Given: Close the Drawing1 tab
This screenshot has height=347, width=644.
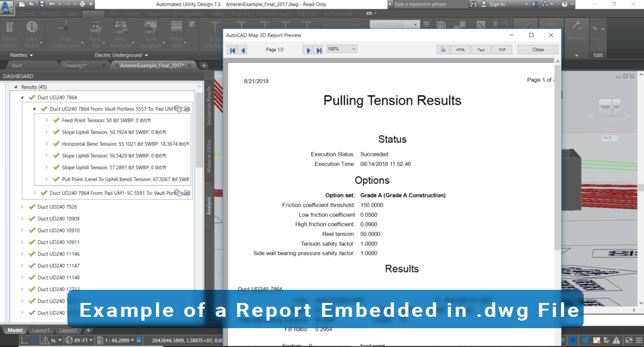Looking at the screenshot, I should [x=104, y=65].
